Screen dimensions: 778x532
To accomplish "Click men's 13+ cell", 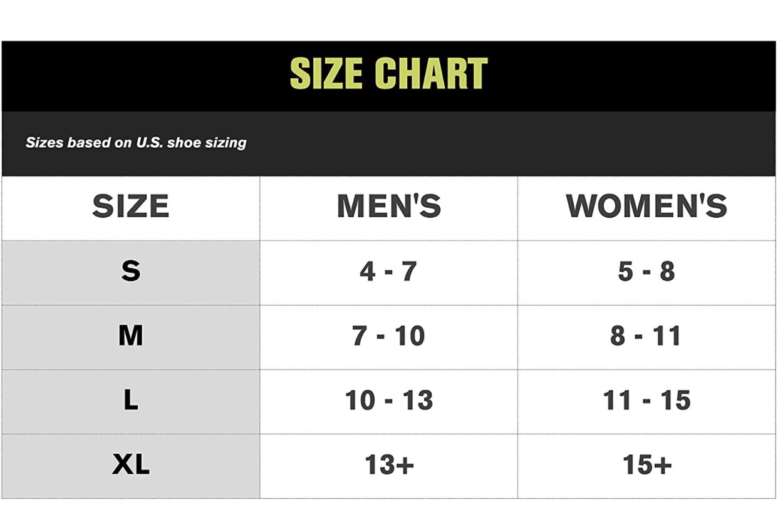I will point(389,465).
